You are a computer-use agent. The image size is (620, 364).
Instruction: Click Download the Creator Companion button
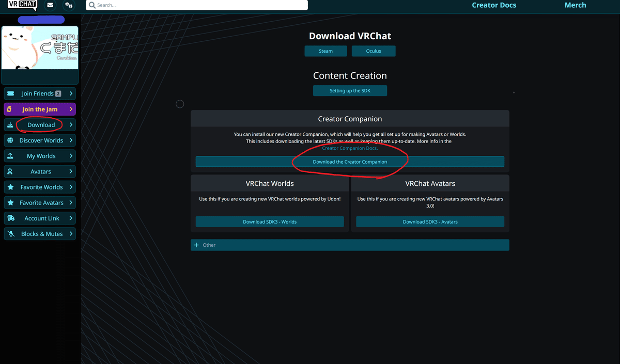[x=350, y=162]
